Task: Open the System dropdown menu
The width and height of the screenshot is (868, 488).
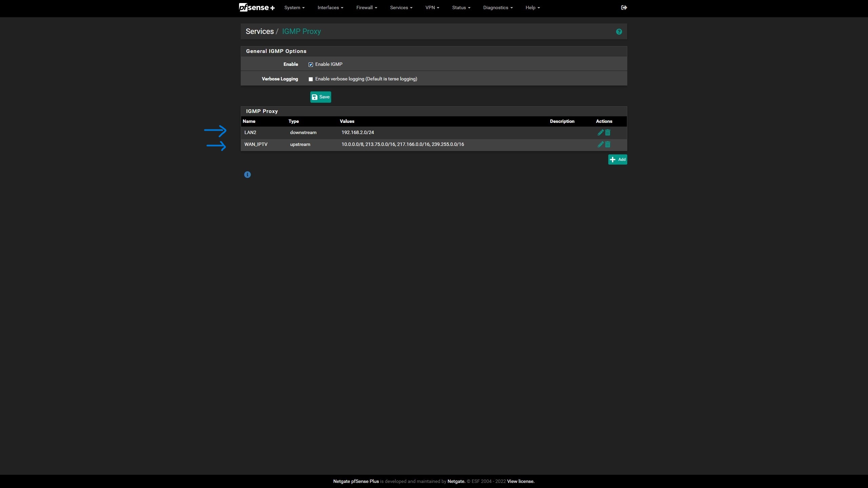Action: tap(294, 7)
